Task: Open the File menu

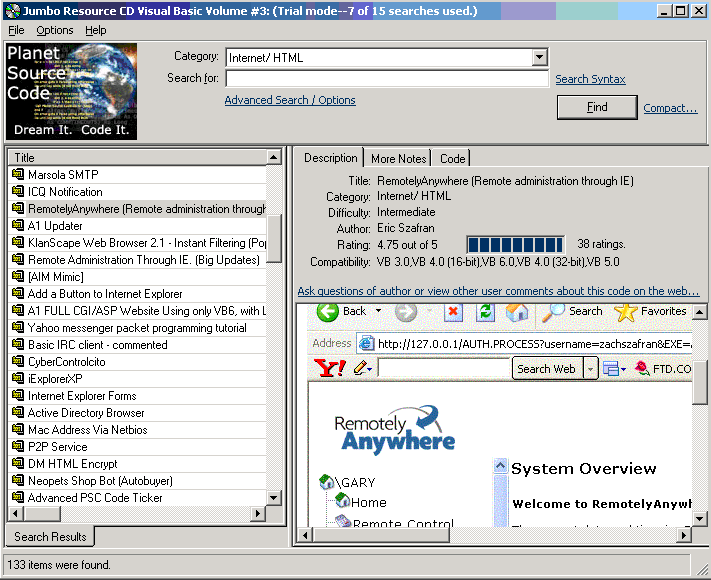Action: click(x=16, y=30)
